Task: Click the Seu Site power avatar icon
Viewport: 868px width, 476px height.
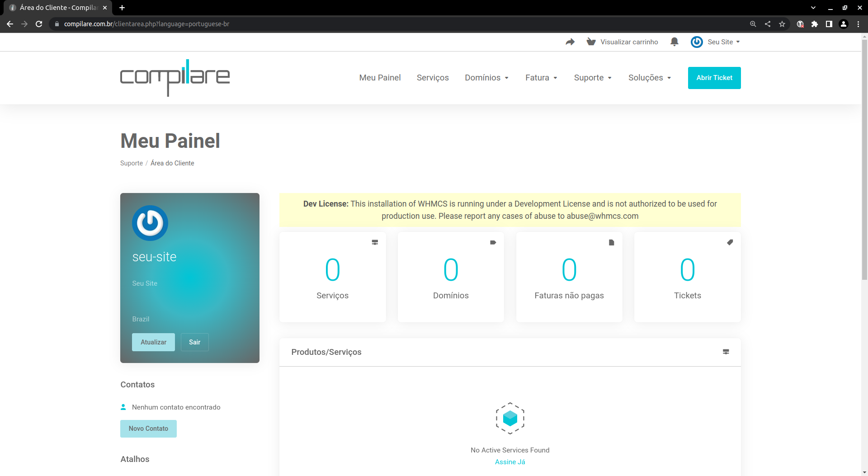Action: (x=697, y=42)
